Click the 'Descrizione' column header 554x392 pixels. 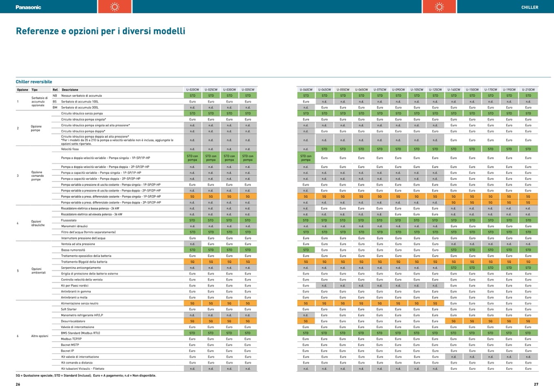coord(70,90)
